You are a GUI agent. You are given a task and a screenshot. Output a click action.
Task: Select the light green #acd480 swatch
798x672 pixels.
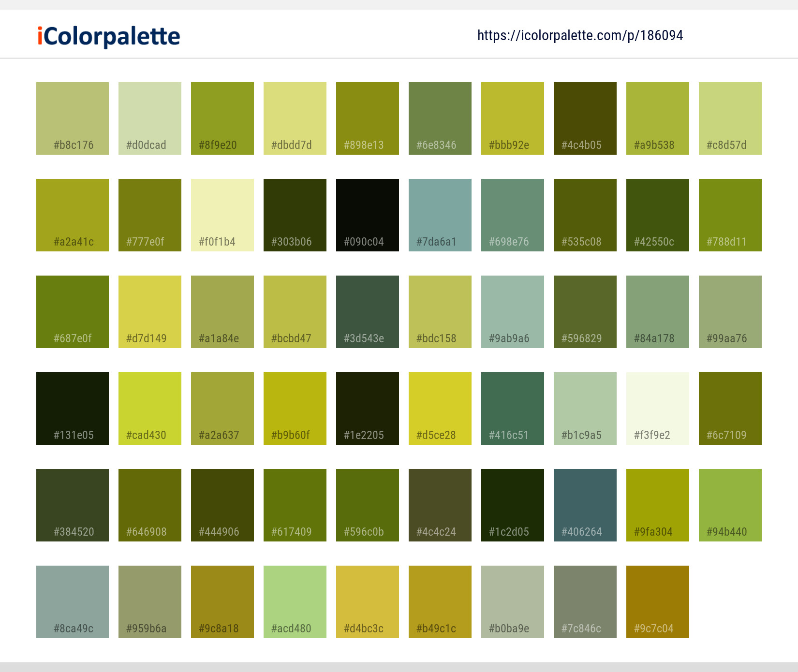(295, 602)
